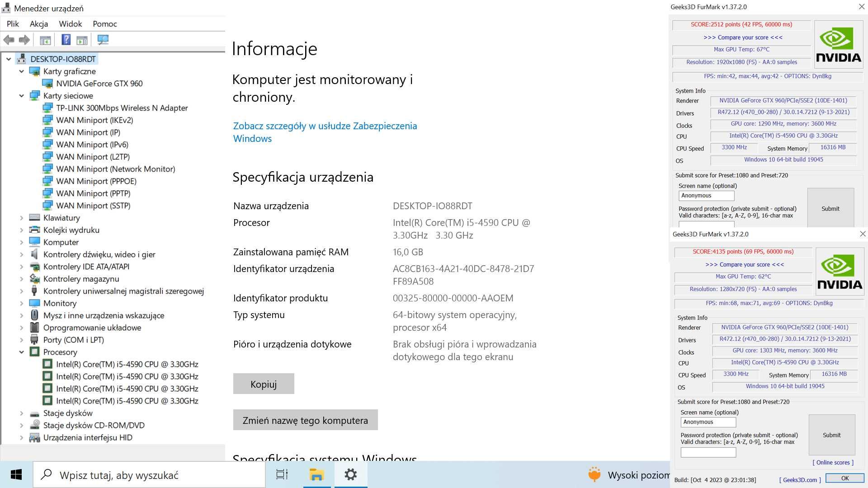
Task: Open File Explorer from the taskbar
Action: tap(316, 474)
